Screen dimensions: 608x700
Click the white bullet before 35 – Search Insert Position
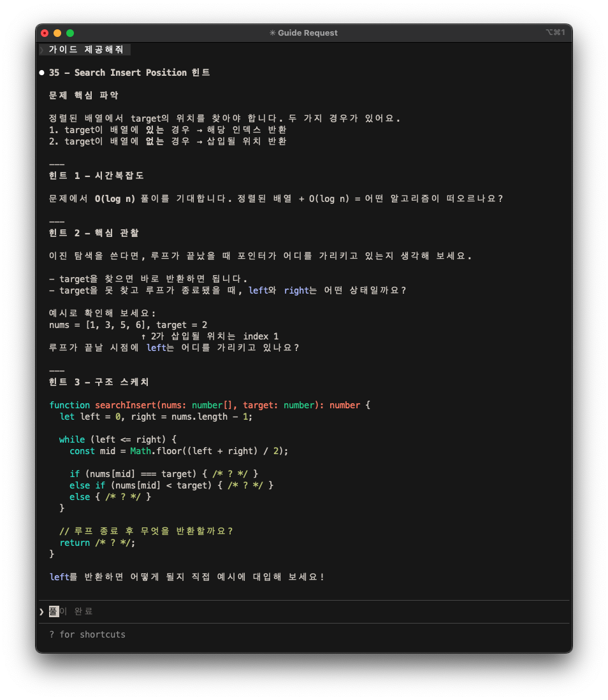click(x=42, y=73)
